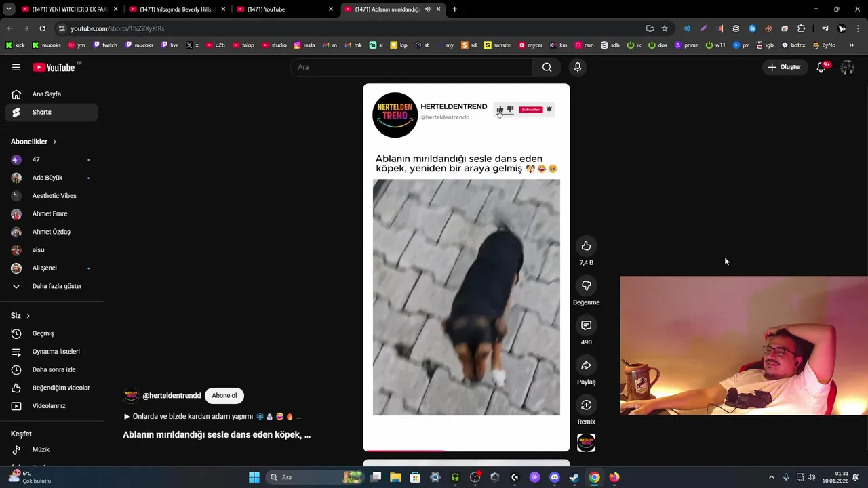Click the dog video to pause

467,297
